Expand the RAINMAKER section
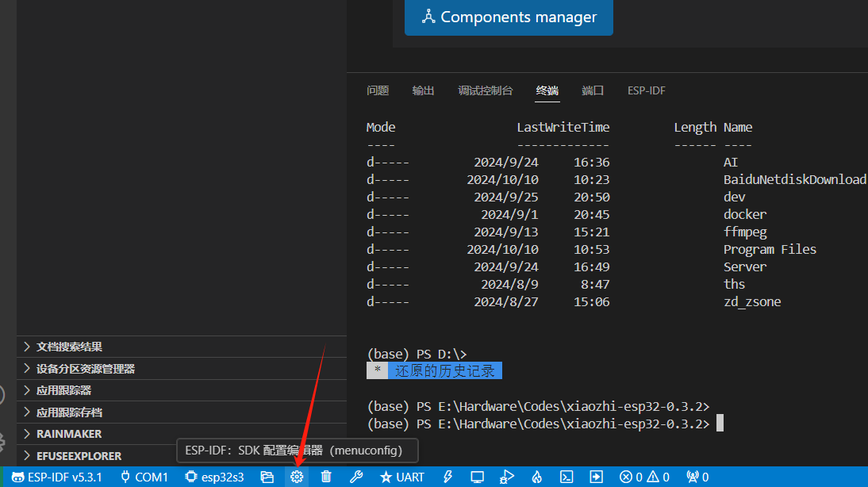This screenshot has height=487, width=868. (x=69, y=434)
